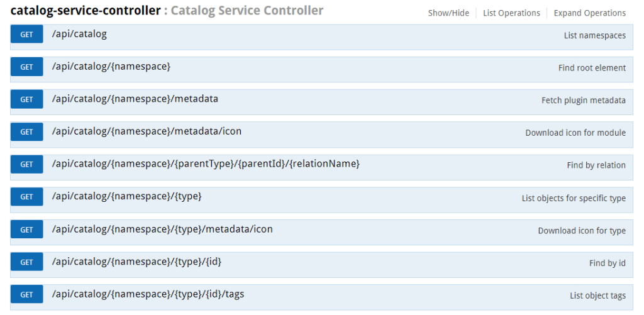Screen dimensions: 644x315
Task: Click the GET badge for /api/catalog/{namespace}/metadata
Action: 26,99
